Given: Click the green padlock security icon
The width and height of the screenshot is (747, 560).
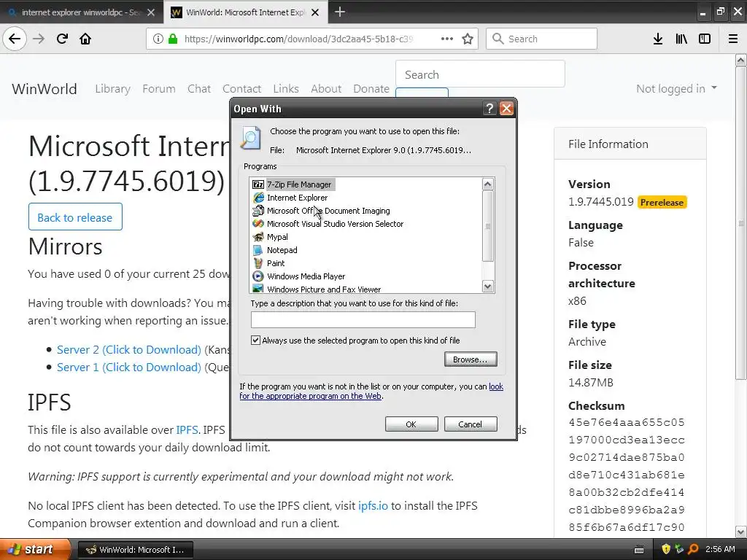Looking at the screenshot, I should [x=173, y=39].
